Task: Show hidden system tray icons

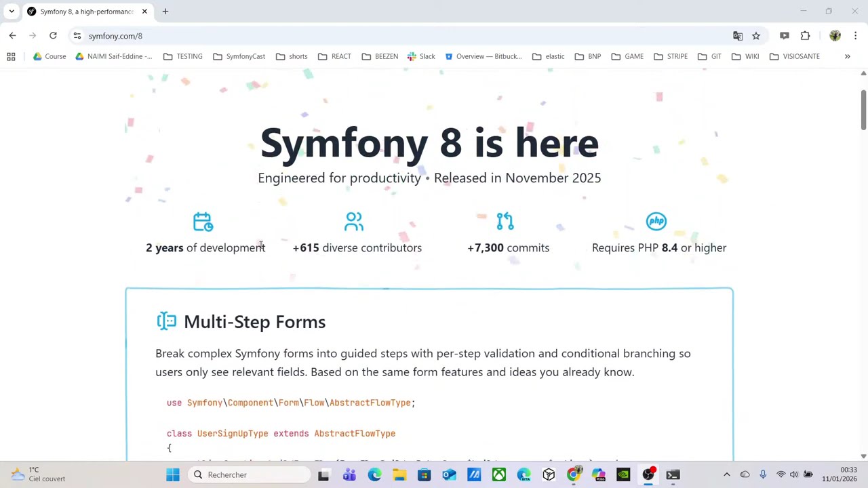Action: [x=727, y=474]
